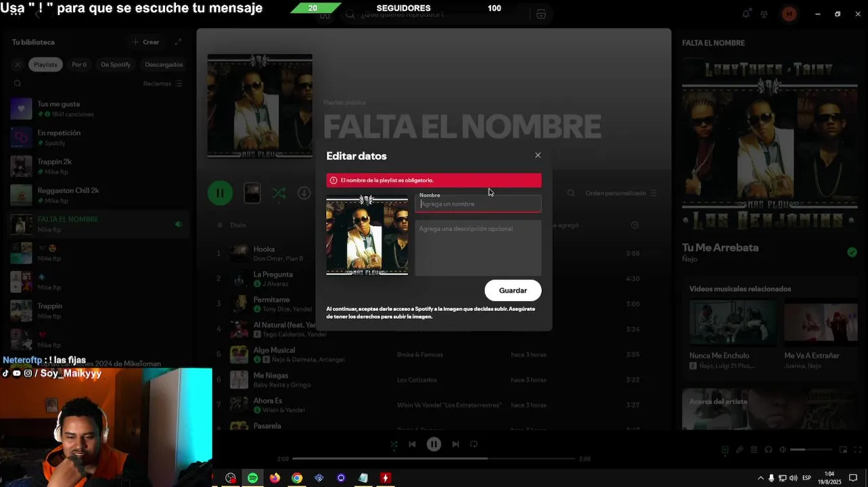The width and height of the screenshot is (868, 487).
Task: Open Windows notification center icon
Action: (x=853, y=478)
